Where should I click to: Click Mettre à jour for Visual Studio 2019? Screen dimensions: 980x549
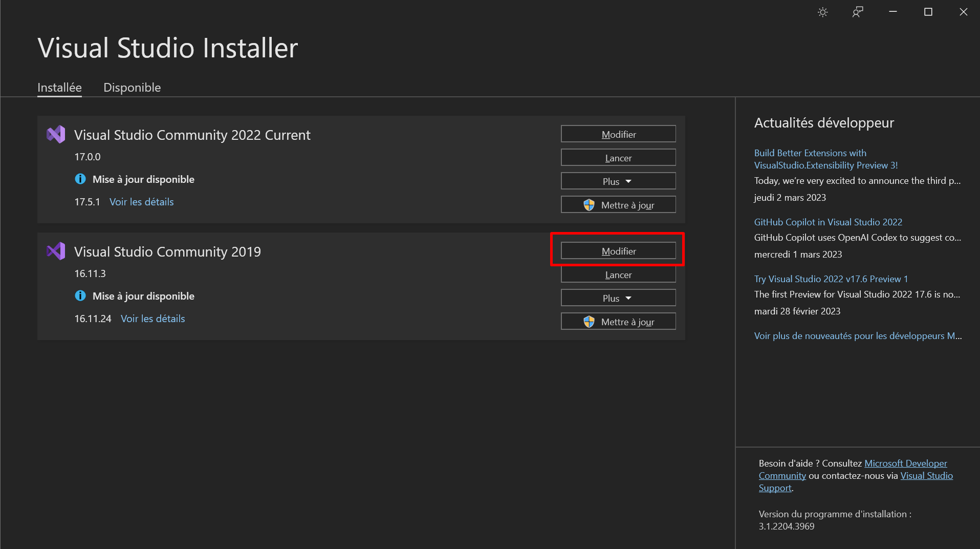coord(618,322)
